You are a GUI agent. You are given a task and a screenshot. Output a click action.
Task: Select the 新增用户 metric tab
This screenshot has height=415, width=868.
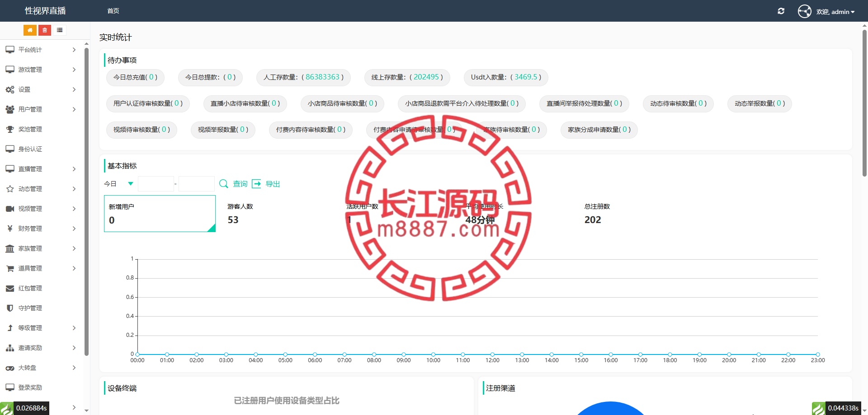pos(160,214)
